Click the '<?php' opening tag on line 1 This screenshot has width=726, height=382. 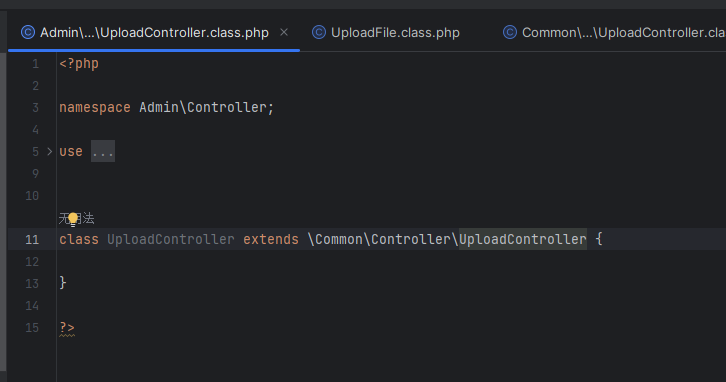[79, 63]
